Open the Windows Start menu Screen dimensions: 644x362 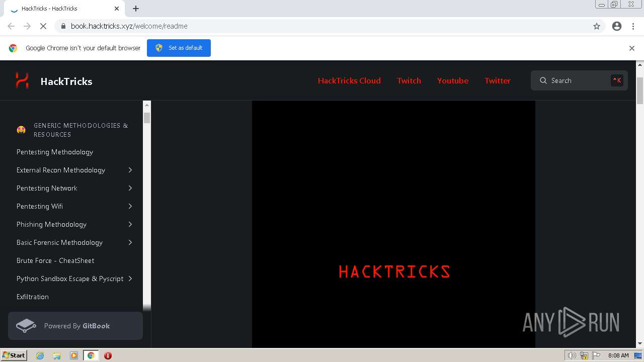(14, 355)
